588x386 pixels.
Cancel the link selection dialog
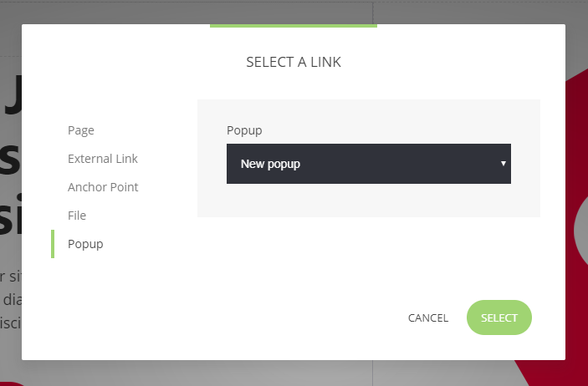point(428,317)
